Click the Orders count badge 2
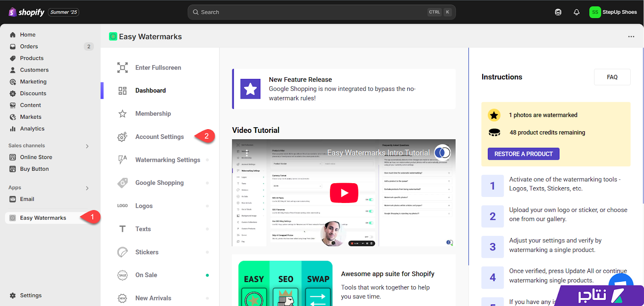Image resolution: width=644 pixels, height=306 pixels. 89,46
